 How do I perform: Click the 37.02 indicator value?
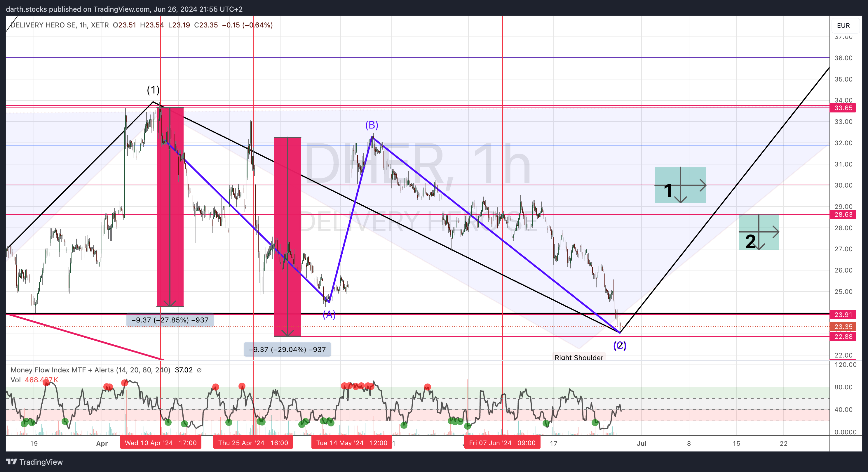pyautogui.click(x=184, y=370)
